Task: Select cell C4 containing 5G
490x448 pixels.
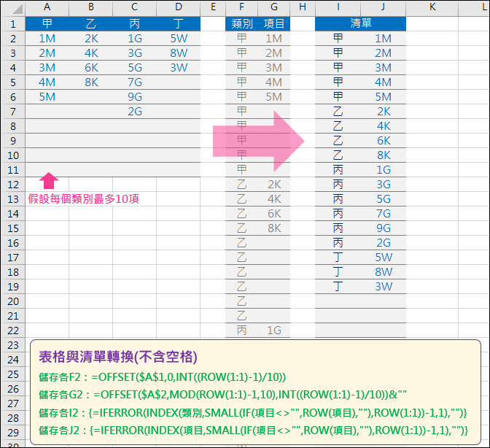Action: coord(135,68)
